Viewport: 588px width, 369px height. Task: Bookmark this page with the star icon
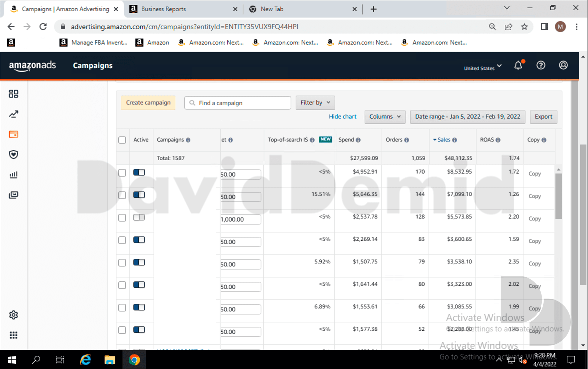pos(524,27)
